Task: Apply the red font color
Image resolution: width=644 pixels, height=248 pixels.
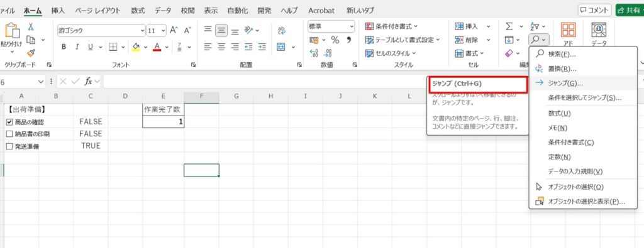Action: pyautogui.click(x=157, y=46)
